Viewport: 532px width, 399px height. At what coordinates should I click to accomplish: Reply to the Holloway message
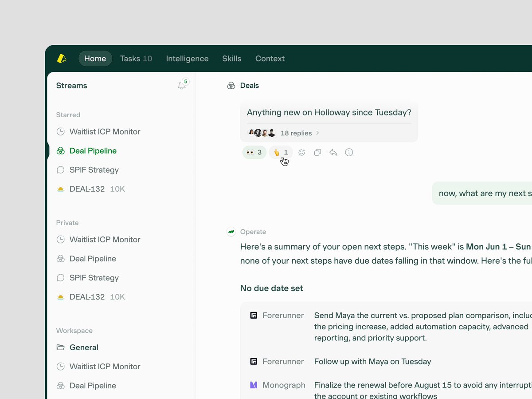333,152
